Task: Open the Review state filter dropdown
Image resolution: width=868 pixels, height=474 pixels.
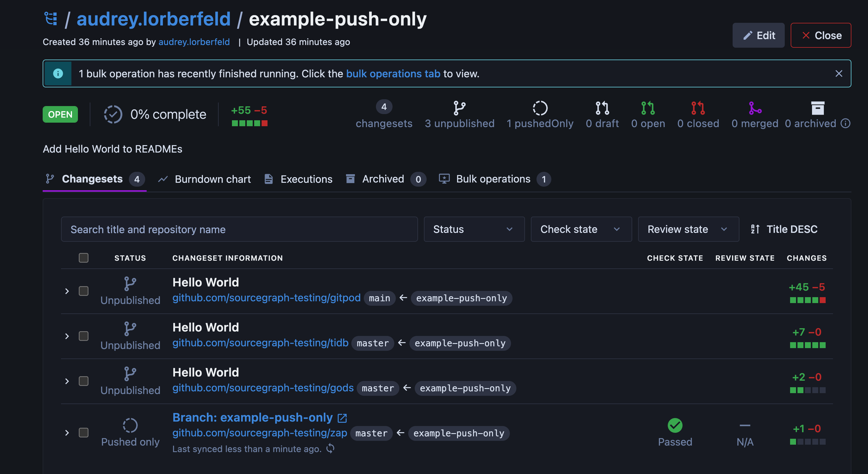Action: point(688,229)
